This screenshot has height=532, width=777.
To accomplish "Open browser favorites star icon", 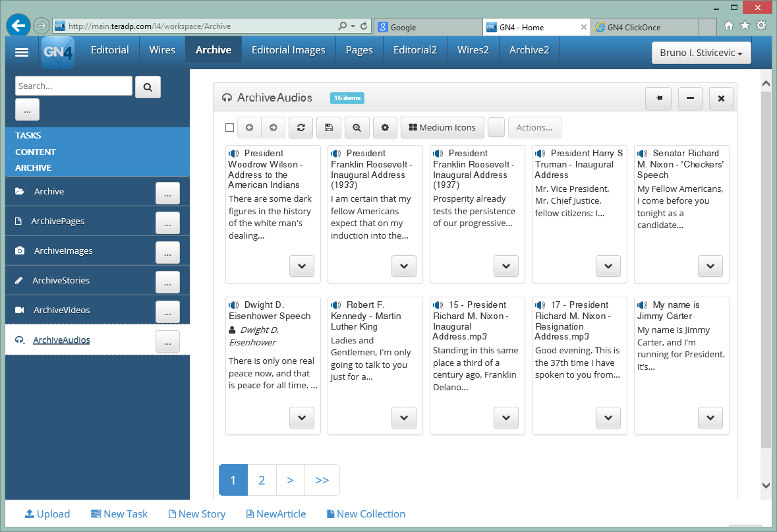I will (x=745, y=25).
